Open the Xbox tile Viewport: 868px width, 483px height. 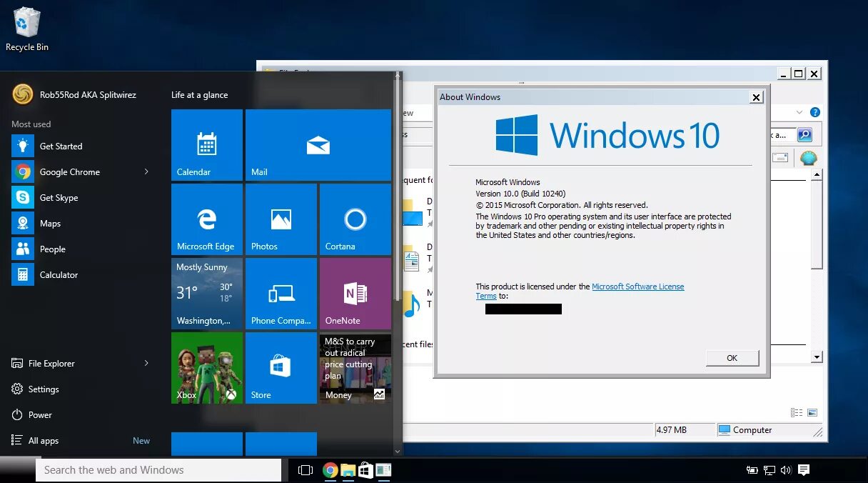[x=207, y=368]
